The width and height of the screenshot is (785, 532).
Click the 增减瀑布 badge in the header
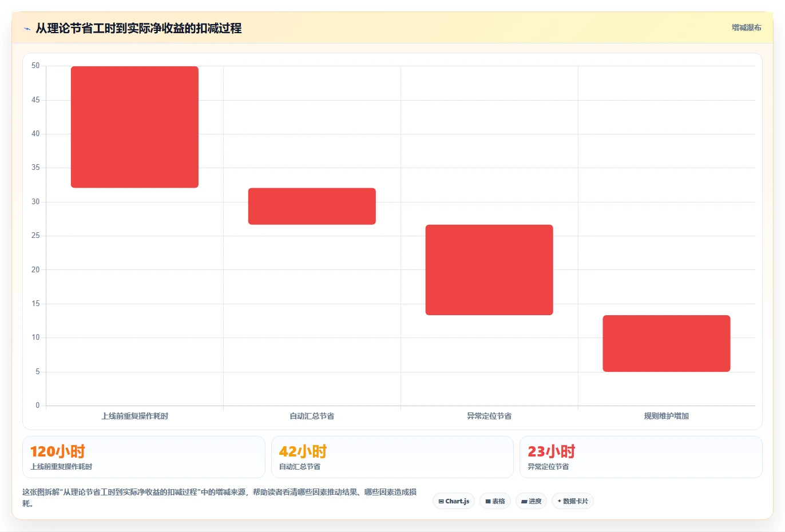coord(746,27)
